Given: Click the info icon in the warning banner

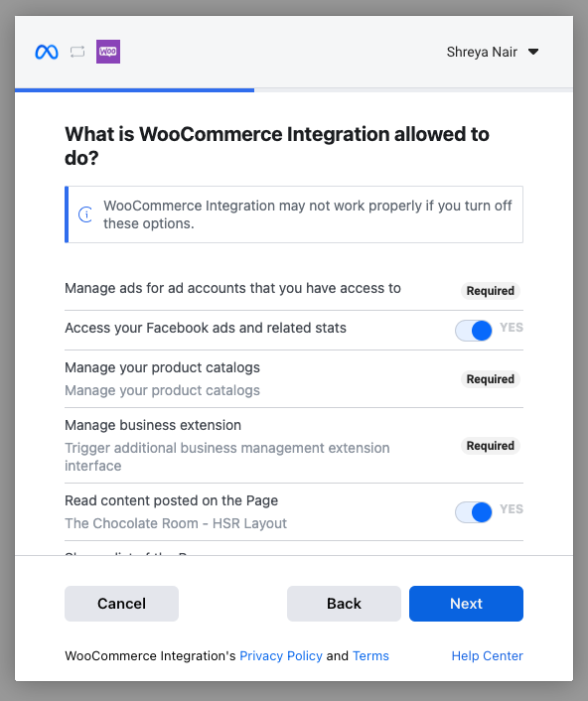Looking at the screenshot, I should [x=85, y=214].
